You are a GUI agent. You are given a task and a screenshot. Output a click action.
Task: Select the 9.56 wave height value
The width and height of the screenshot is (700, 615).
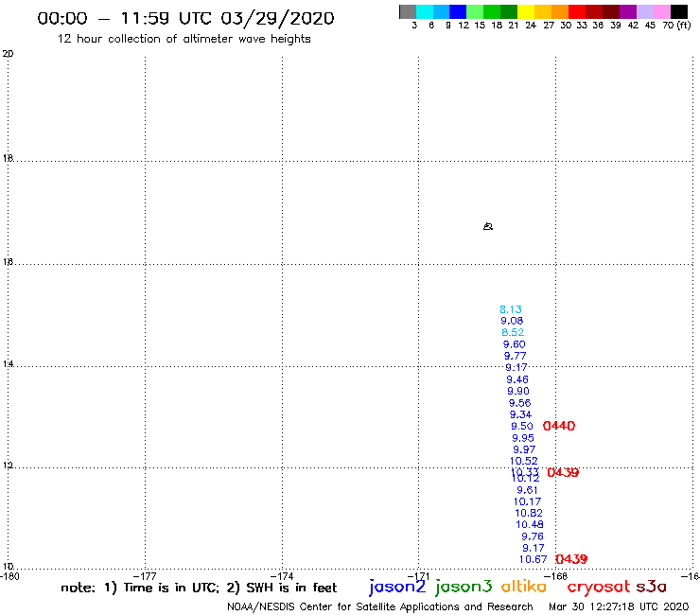point(519,403)
